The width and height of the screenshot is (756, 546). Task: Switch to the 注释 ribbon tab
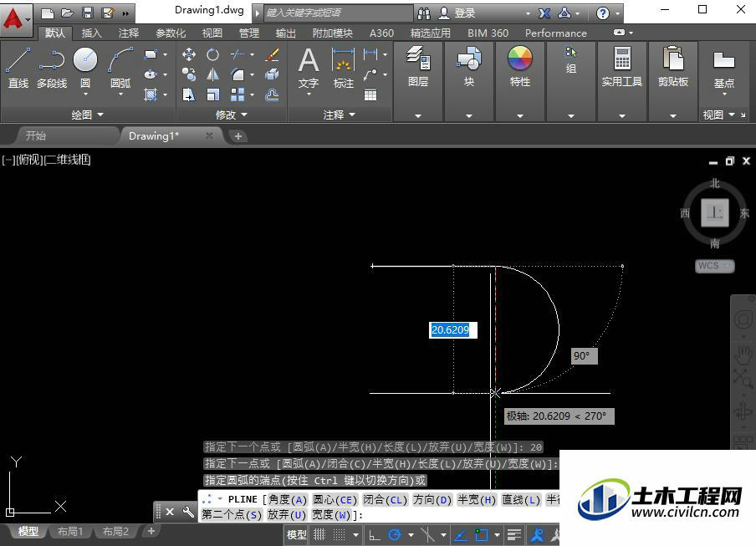tap(129, 33)
